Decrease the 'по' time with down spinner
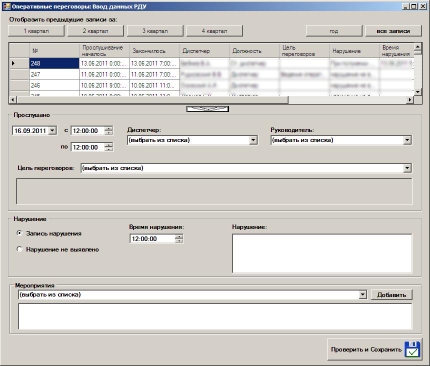 coord(109,149)
